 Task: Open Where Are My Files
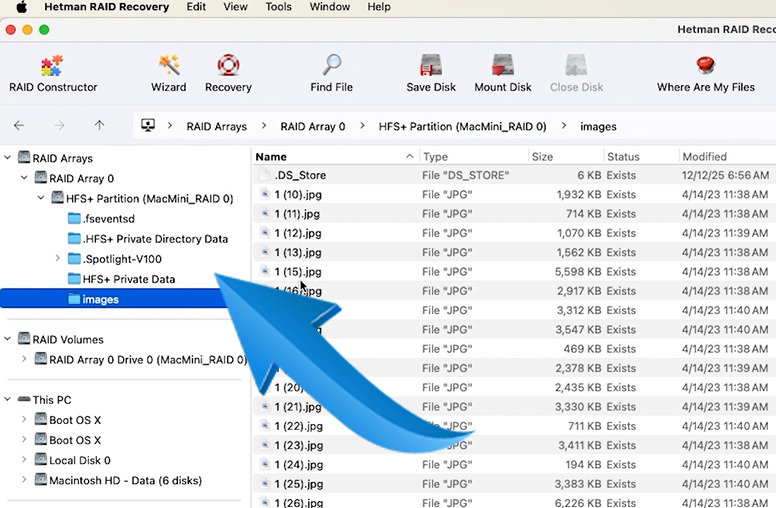click(x=706, y=73)
